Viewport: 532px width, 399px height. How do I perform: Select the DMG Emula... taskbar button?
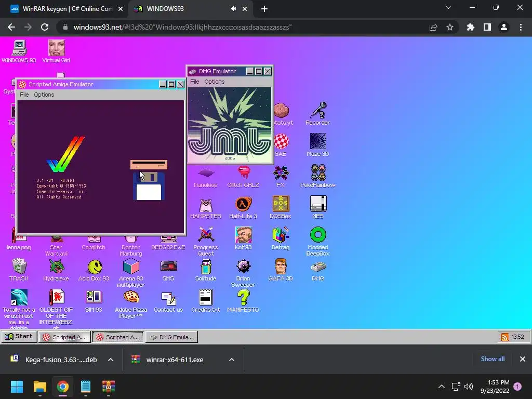[x=171, y=337]
